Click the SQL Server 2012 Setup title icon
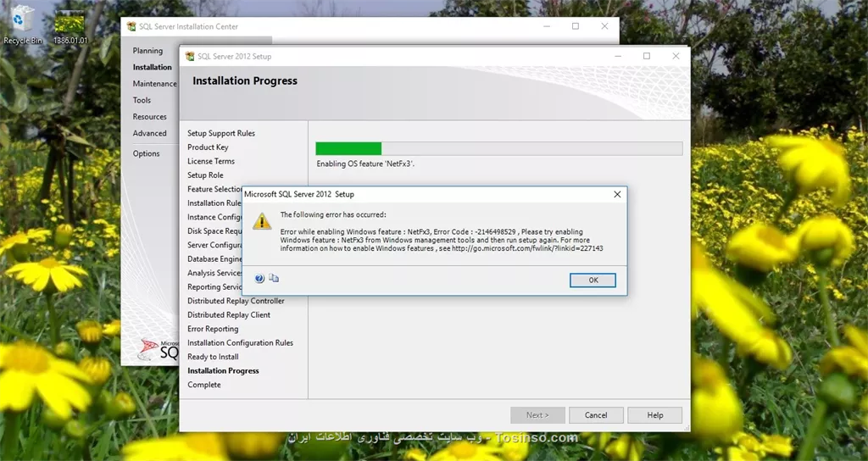This screenshot has width=868, height=461. [190, 56]
